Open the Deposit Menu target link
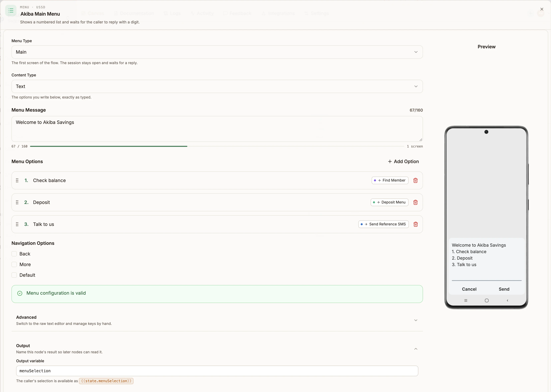The height and width of the screenshot is (392, 551). tap(389, 202)
